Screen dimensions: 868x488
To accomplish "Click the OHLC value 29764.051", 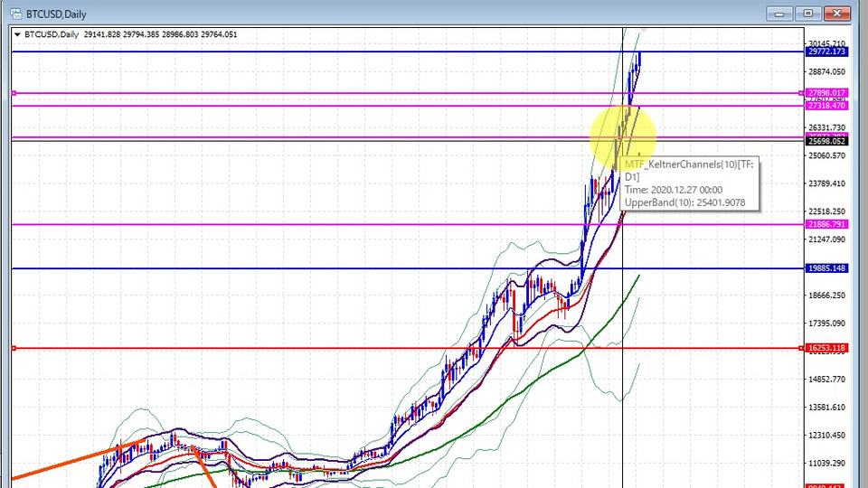I will [x=219, y=34].
